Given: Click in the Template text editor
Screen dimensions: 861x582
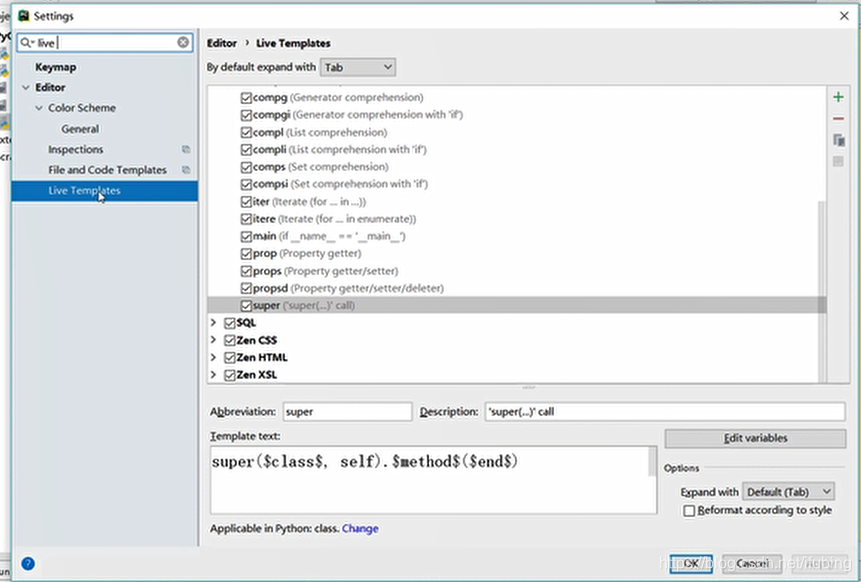Looking at the screenshot, I should coord(429,480).
